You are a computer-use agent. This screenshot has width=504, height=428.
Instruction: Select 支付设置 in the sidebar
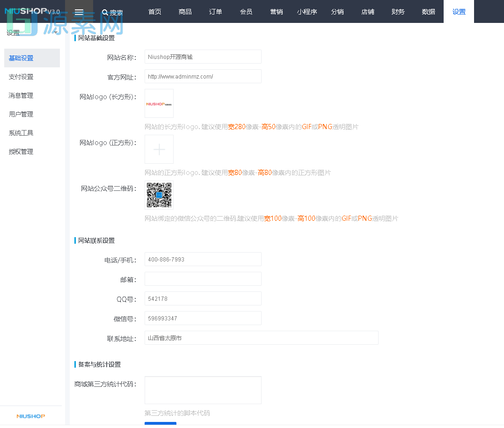[21, 77]
